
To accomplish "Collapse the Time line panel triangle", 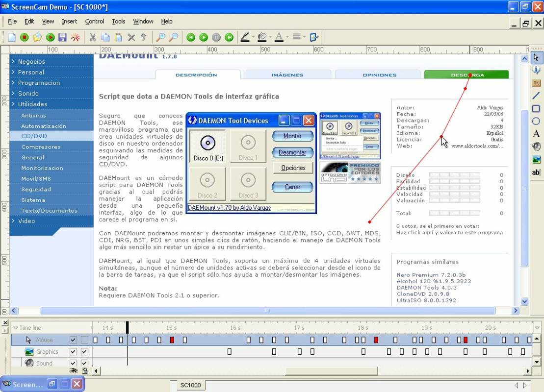I will coord(16,327).
